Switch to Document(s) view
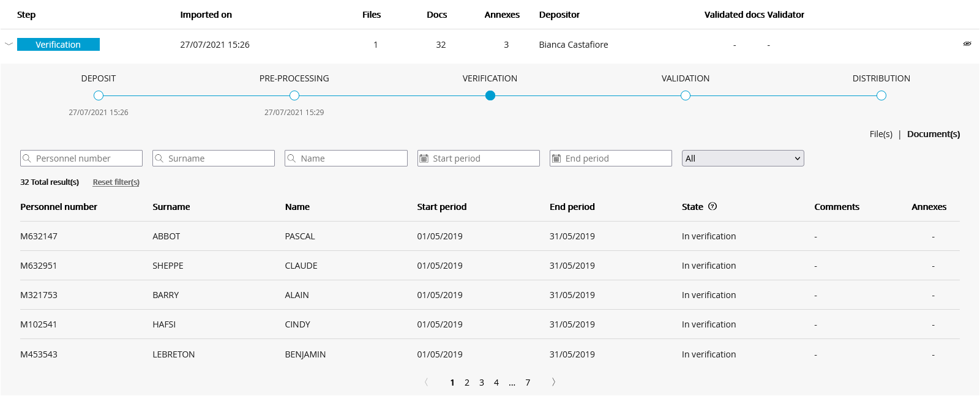 933,134
